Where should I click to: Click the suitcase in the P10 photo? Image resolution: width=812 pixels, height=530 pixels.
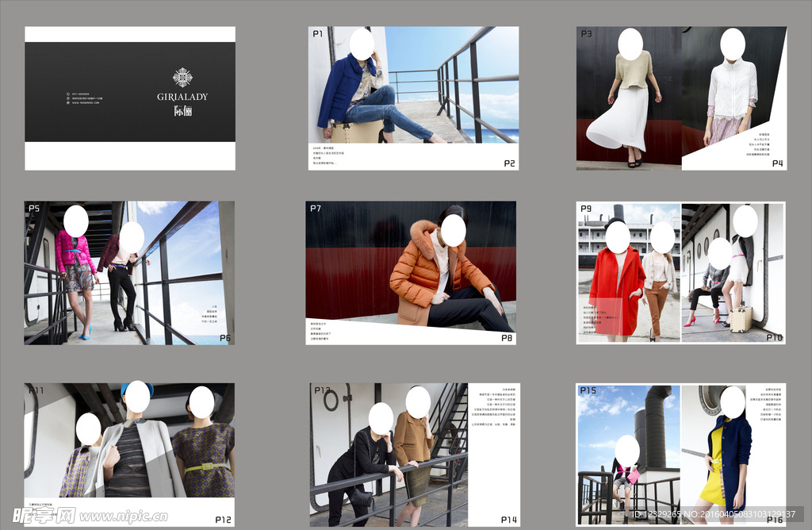click(x=741, y=319)
